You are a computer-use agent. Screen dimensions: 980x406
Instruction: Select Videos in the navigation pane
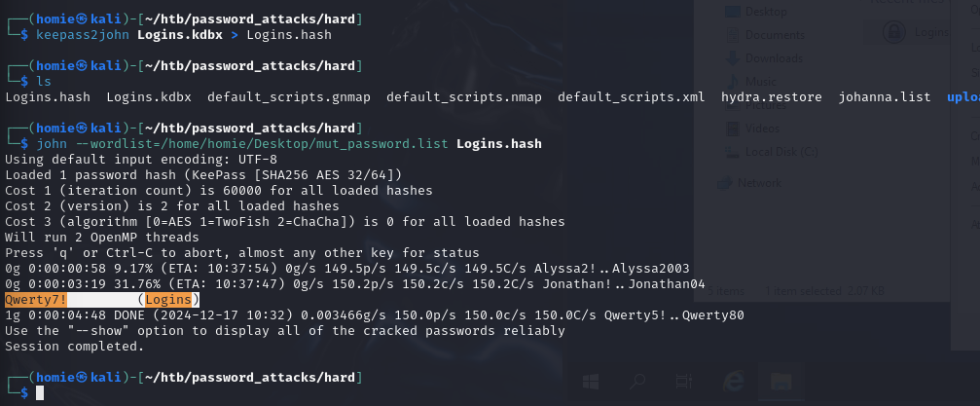tap(761, 128)
